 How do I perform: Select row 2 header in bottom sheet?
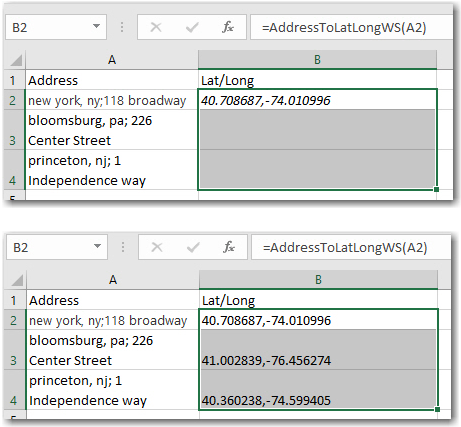coord(14,320)
